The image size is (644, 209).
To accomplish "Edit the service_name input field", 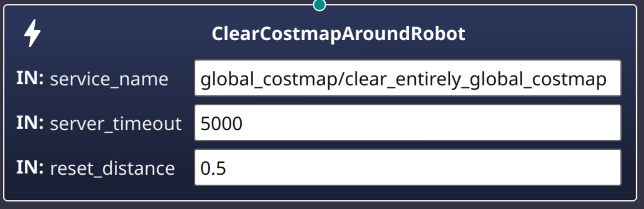I will 407,78.
